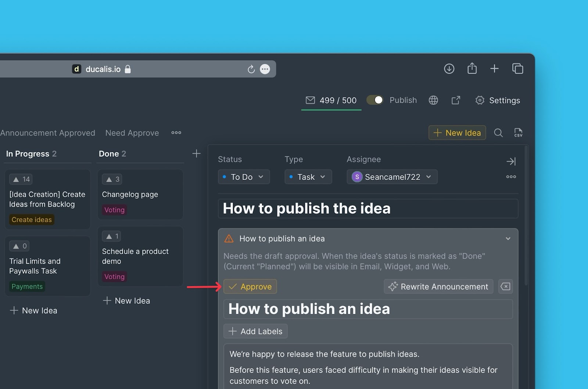Collapse the idea panel with arrow icon
The height and width of the screenshot is (389, 588).
coord(511,161)
